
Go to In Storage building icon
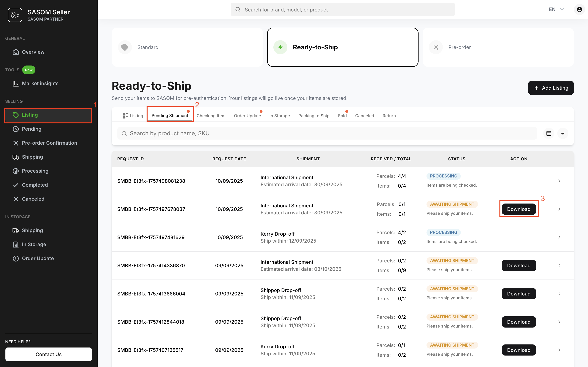pyautogui.click(x=16, y=244)
